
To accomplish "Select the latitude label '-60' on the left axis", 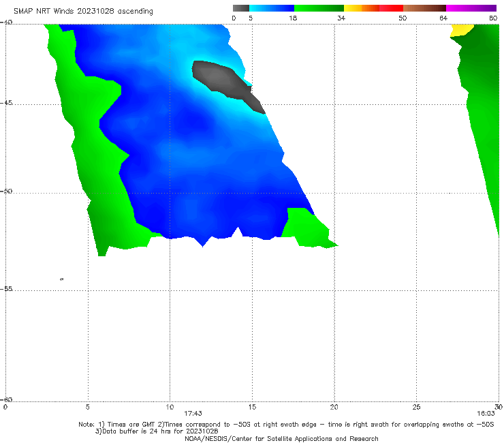I will (6, 399).
